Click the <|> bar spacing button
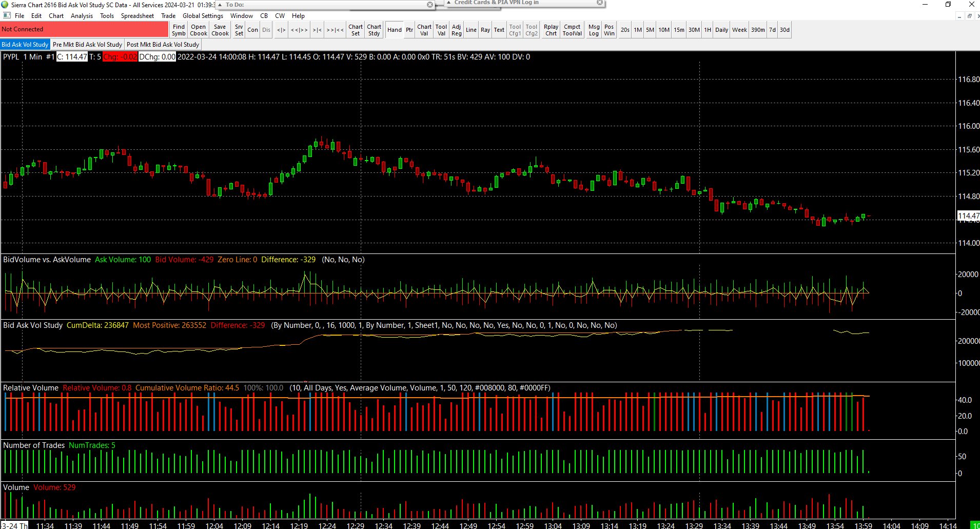Image resolution: width=980 pixels, height=529 pixels. 281,30
